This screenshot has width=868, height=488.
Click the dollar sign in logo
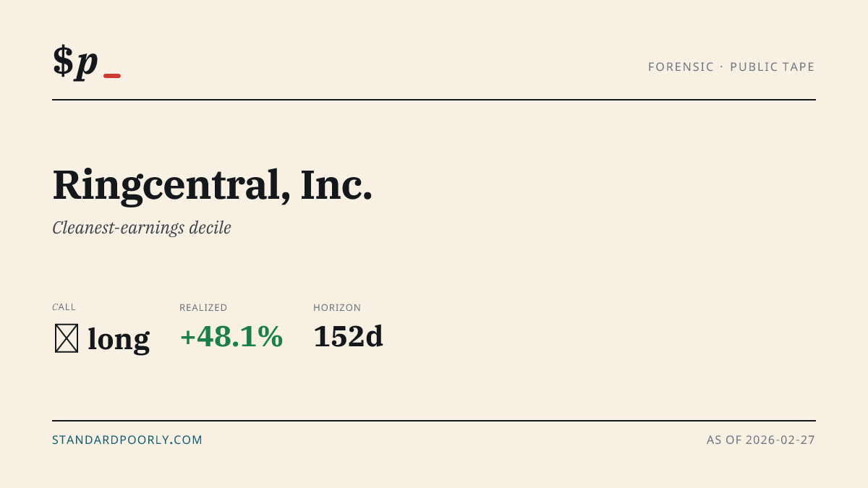(63, 60)
